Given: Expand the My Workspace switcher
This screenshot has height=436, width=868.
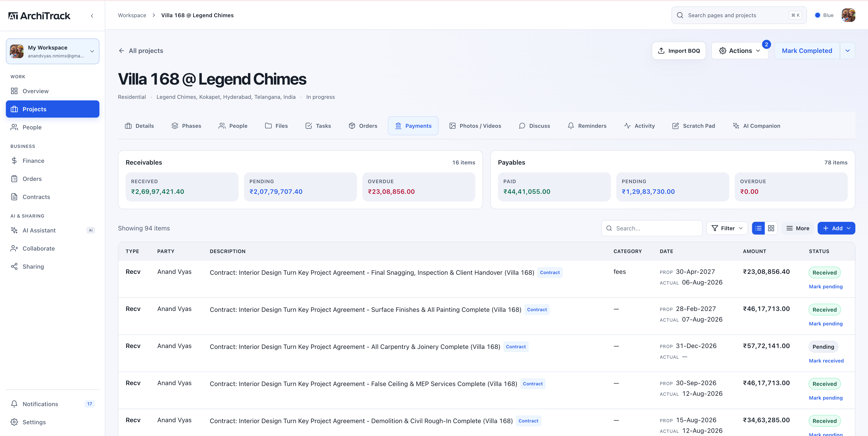Looking at the screenshot, I should coord(53,51).
